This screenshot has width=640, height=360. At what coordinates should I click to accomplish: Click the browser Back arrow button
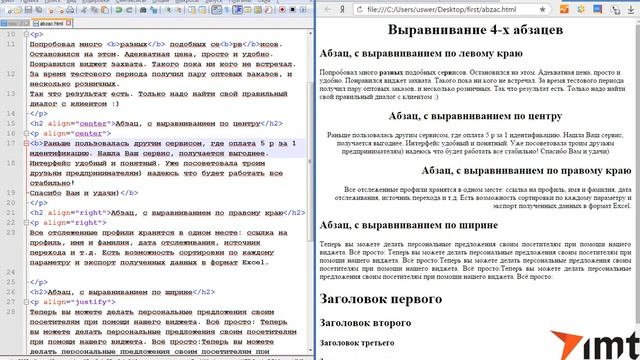[328, 9]
